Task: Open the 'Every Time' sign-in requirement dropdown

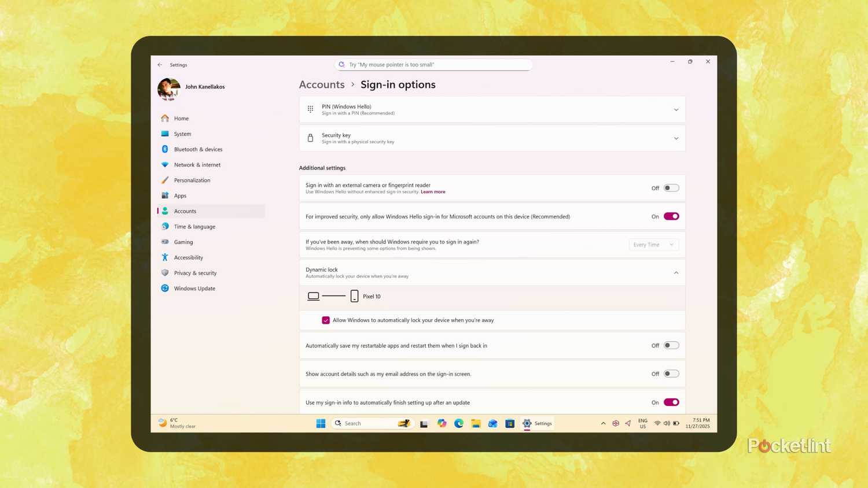Action: tap(653, 245)
